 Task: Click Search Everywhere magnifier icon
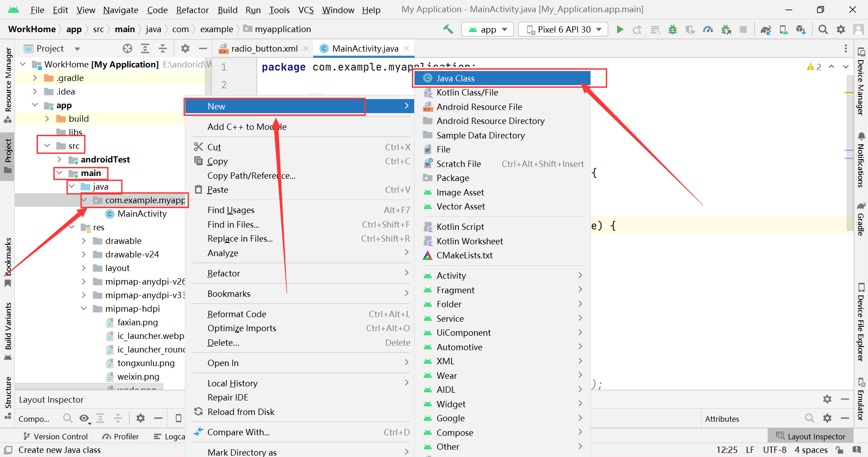click(823, 29)
